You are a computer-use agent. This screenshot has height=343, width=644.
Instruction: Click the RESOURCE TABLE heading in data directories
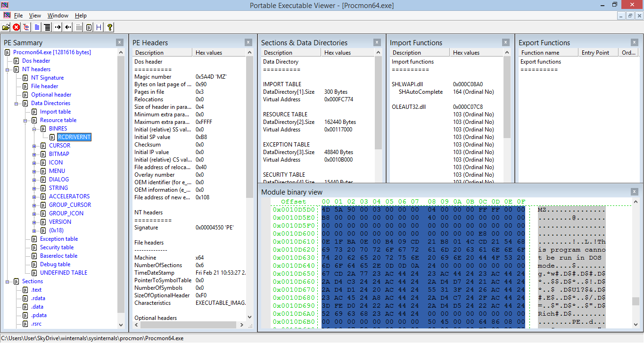click(x=285, y=114)
